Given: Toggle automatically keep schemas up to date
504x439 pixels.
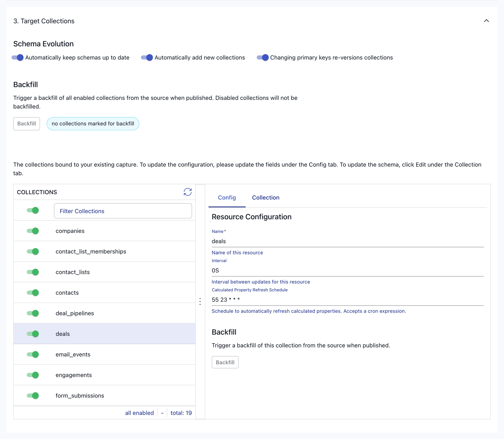Looking at the screenshot, I should [18, 58].
